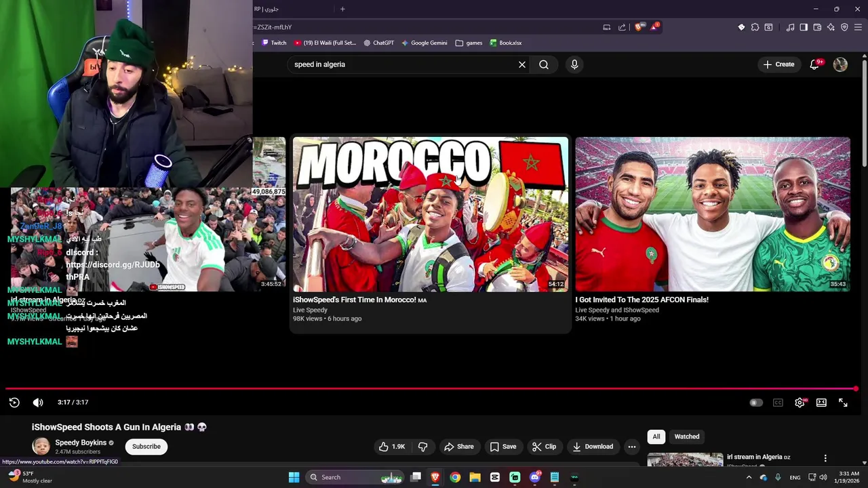868x488 pixels.
Task: Open Google Chrome from taskbar
Action: coord(455,477)
